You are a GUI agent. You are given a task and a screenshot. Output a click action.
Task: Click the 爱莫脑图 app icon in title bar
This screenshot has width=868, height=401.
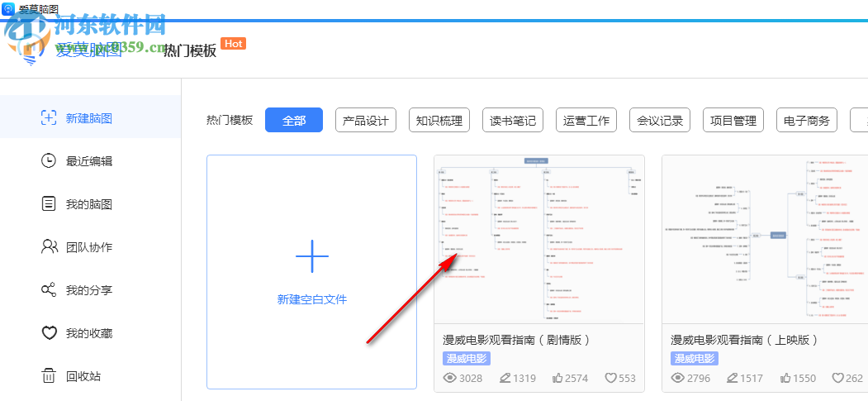click(x=8, y=8)
